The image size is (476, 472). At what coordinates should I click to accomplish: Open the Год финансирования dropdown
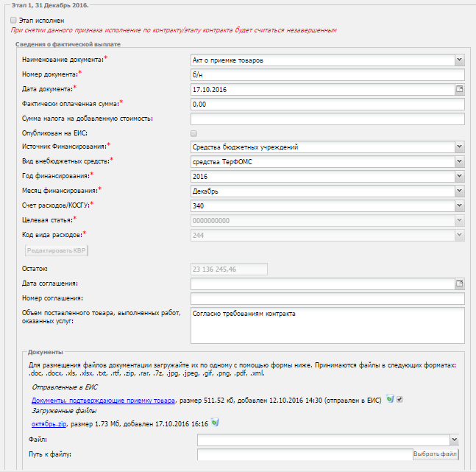click(459, 176)
